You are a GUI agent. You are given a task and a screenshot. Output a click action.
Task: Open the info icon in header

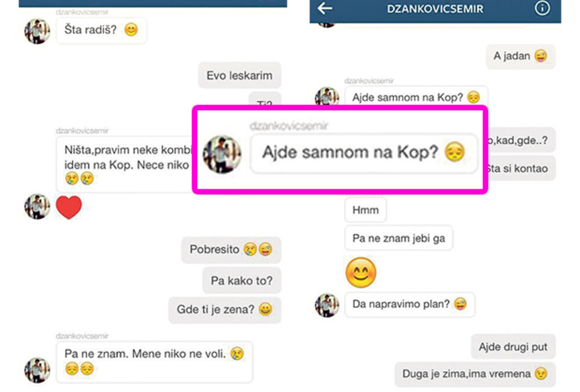542,8
